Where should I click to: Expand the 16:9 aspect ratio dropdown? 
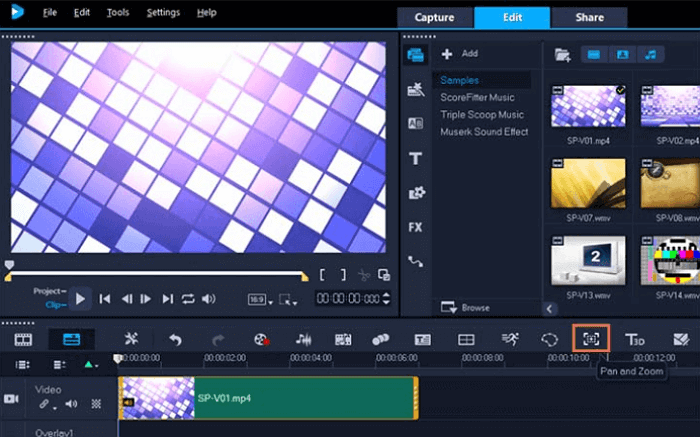[259, 298]
